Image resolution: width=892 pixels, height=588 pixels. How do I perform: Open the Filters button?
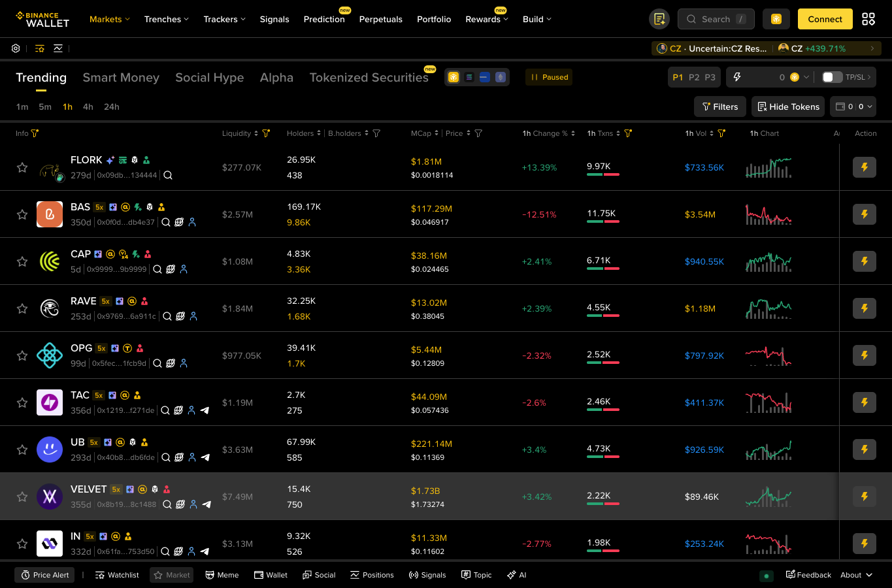(719, 106)
